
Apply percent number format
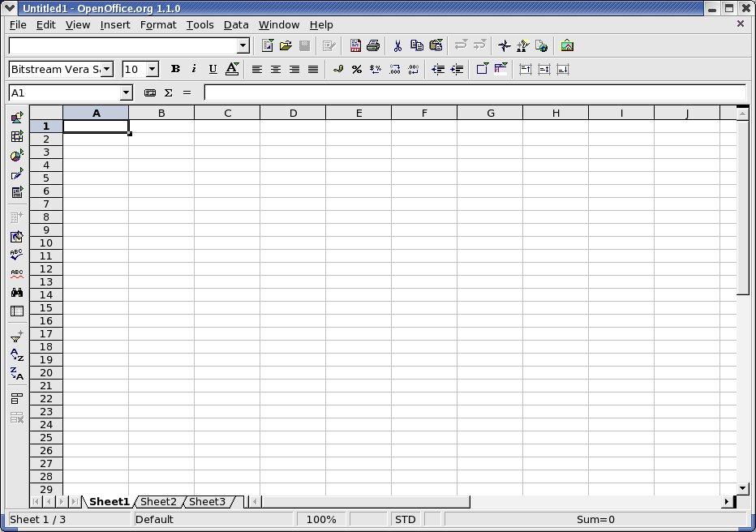pos(357,69)
